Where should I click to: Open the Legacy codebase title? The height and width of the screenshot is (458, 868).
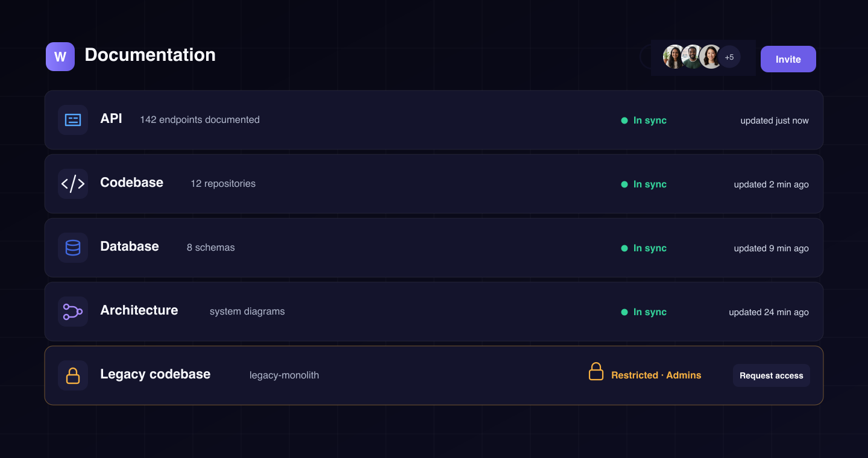pos(156,374)
